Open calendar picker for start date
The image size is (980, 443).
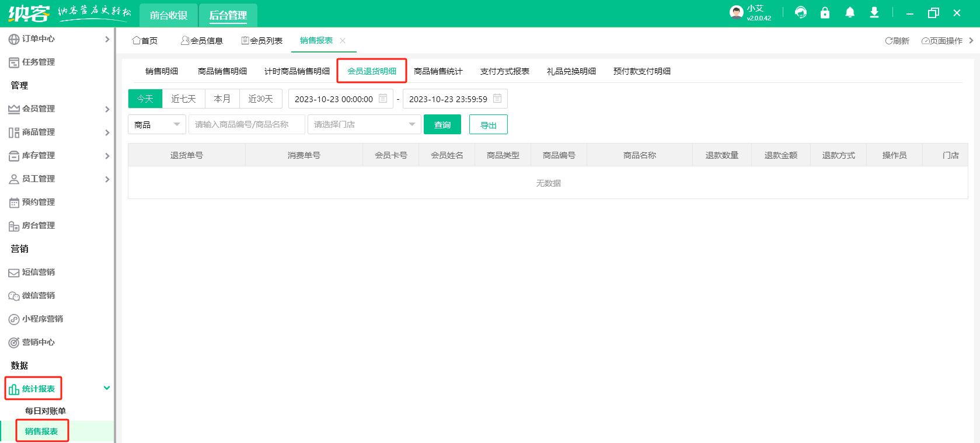[383, 99]
